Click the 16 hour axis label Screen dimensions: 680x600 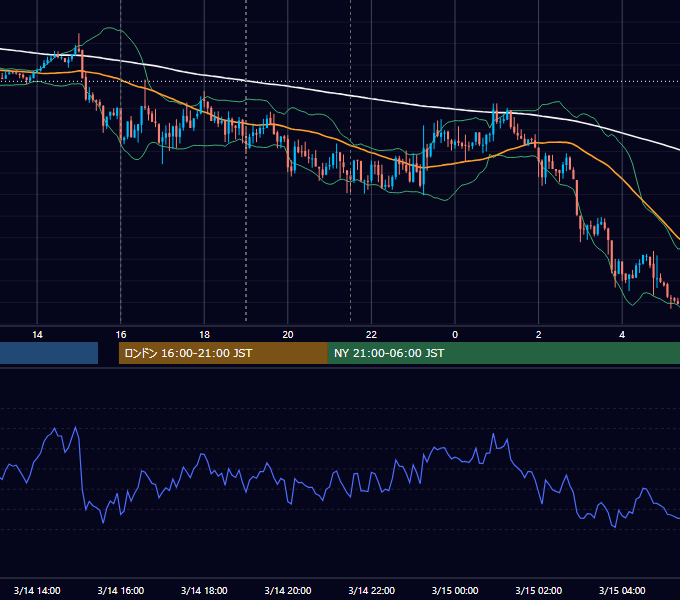click(121, 334)
